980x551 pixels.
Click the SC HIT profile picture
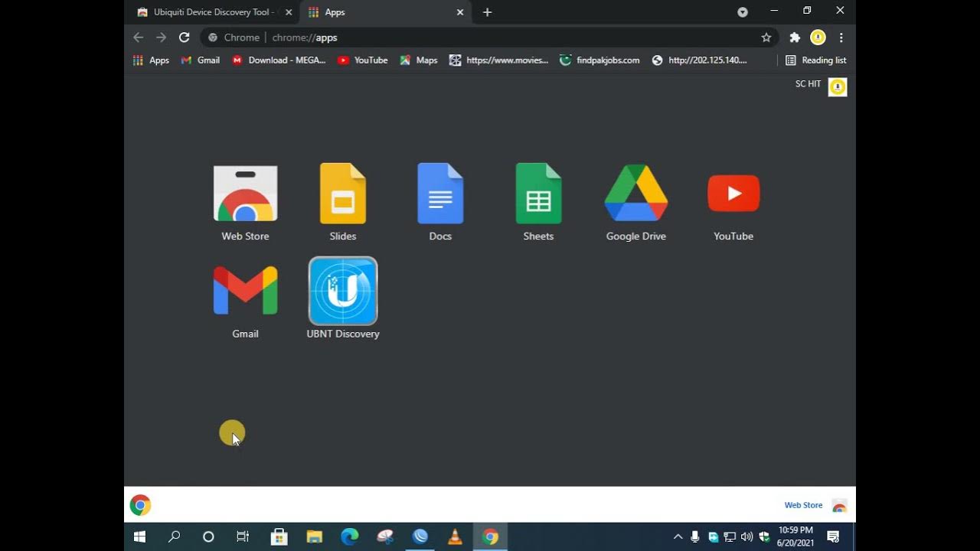tap(838, 87)
